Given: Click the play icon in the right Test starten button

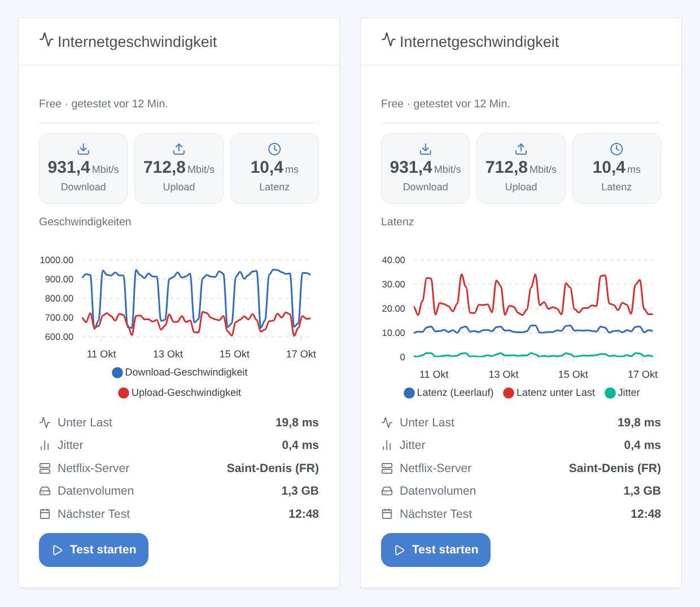Looking at the screenshot, I should pos(400,550).
